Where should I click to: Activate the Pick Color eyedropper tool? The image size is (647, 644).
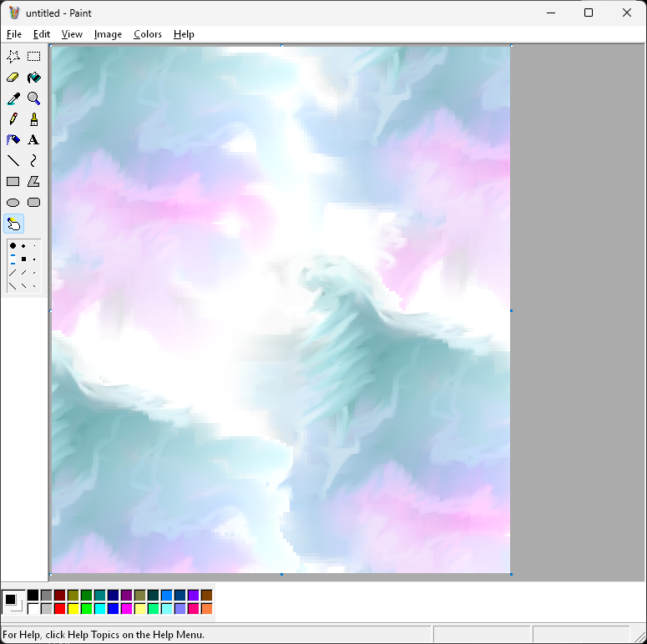coord(13,98)
